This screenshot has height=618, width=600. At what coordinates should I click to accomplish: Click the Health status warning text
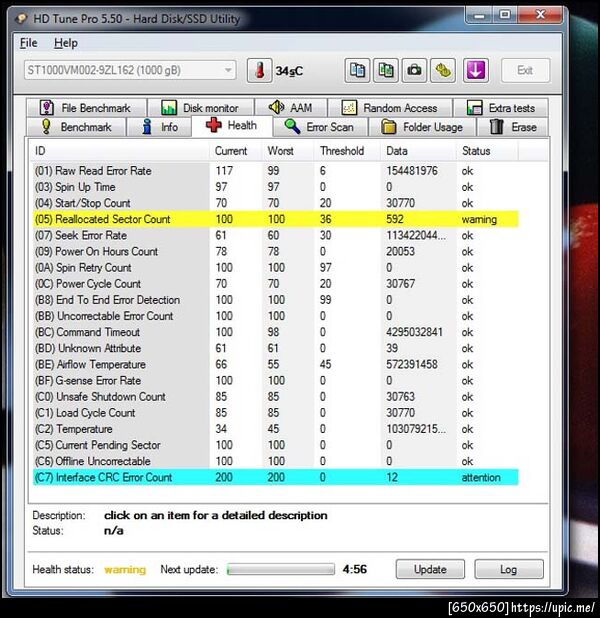coord(125,570)
